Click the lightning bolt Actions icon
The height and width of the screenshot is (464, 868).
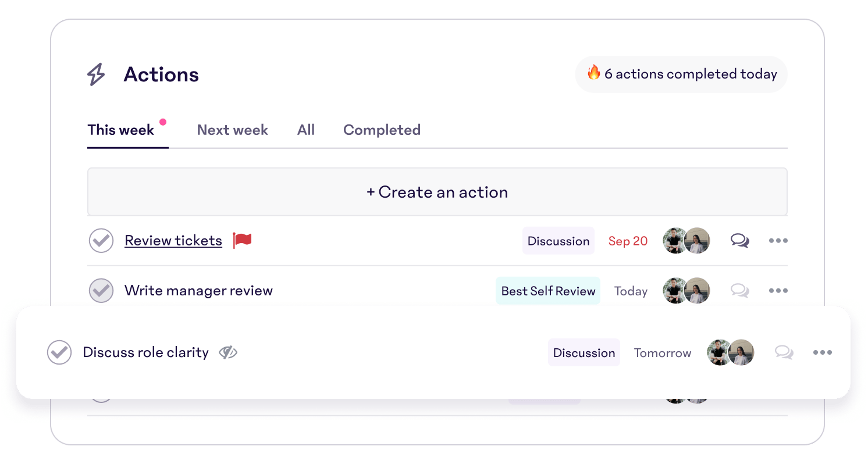(96, 75)
